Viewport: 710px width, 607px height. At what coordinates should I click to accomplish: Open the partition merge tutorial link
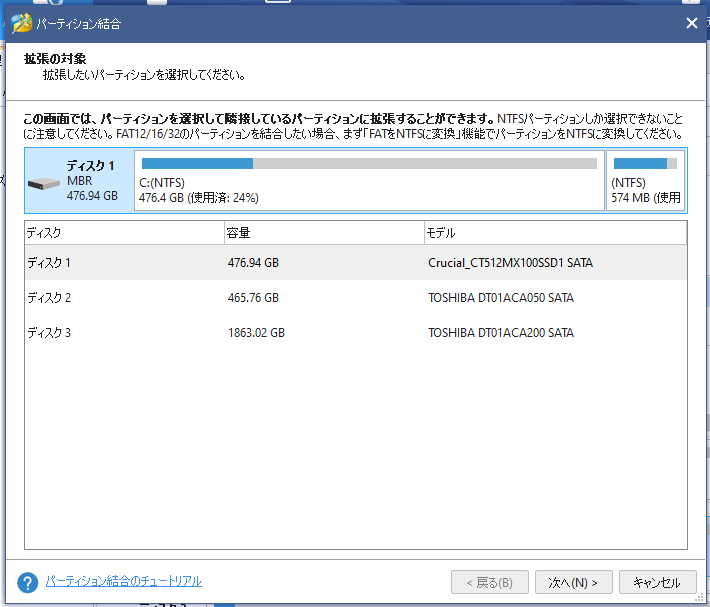point(124,581)
